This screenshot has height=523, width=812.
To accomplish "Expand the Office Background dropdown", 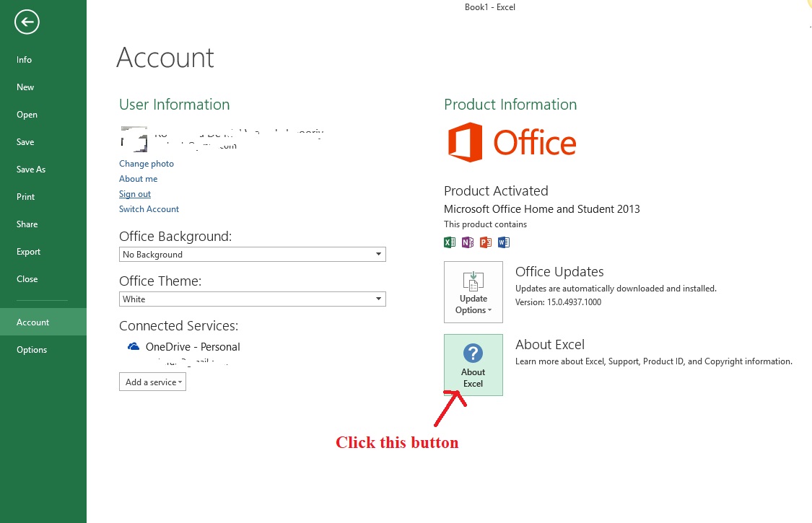I will pos(252,254).
